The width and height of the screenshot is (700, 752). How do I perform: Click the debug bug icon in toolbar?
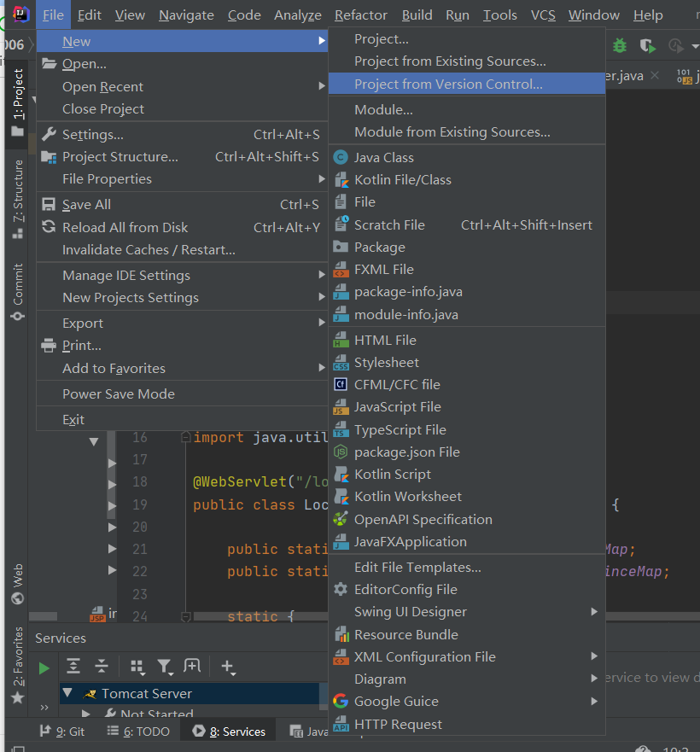tap(620, 45)
